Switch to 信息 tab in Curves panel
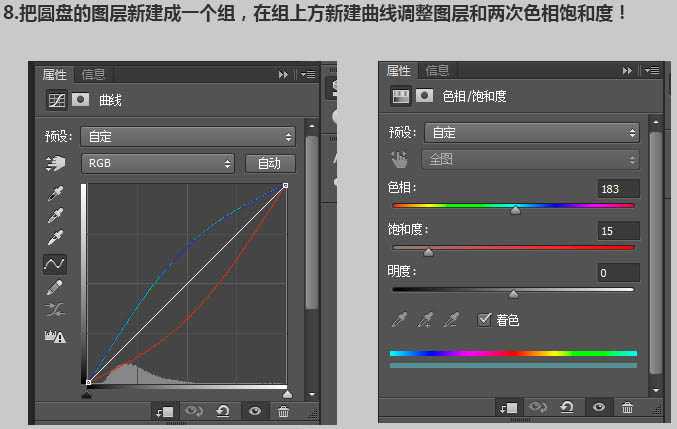677x429 pixels. tap(94, 74)
